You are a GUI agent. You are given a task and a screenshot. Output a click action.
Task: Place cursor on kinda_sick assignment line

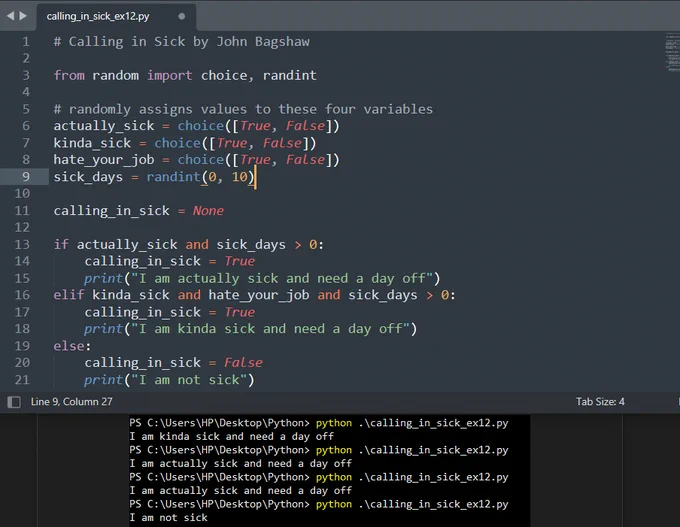point(185,143)
